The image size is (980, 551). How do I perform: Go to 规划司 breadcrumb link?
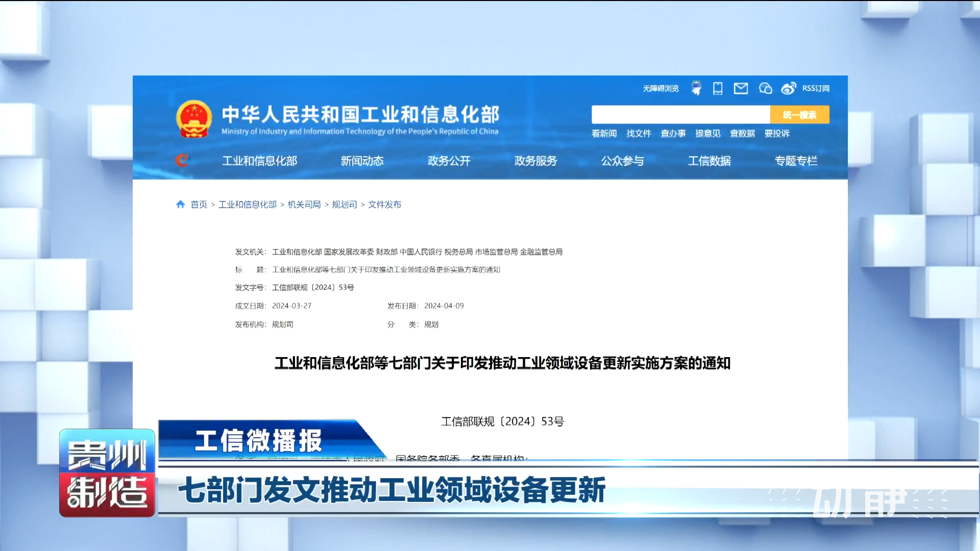(345, 204)
